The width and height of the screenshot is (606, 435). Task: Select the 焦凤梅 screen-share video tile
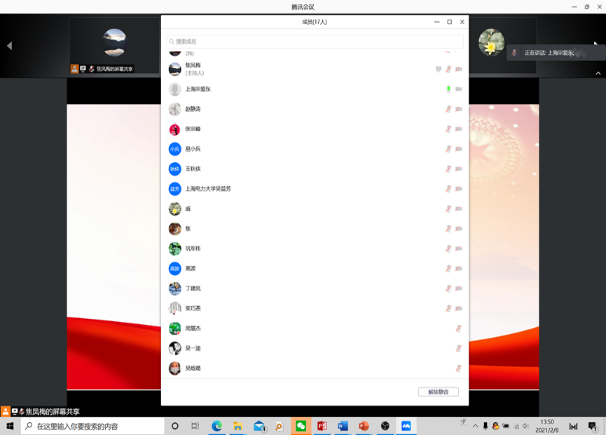click(x=114, y=46)
